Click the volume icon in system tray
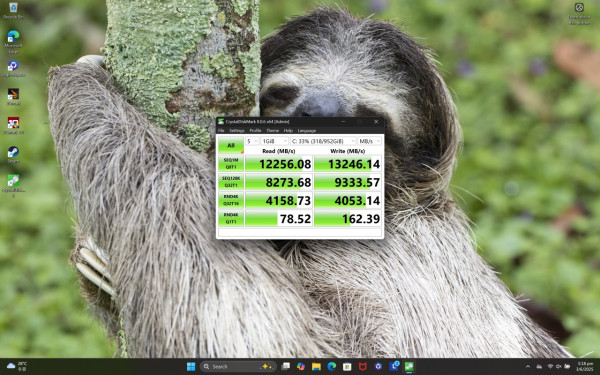This screenshot has height=375, width=600. [559, 367]
